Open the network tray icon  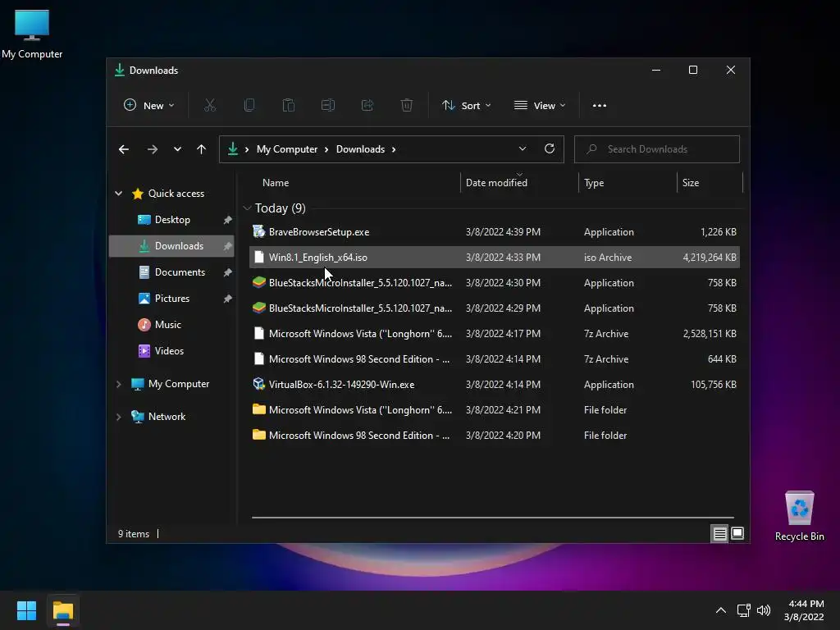click(x=743, y=610)
